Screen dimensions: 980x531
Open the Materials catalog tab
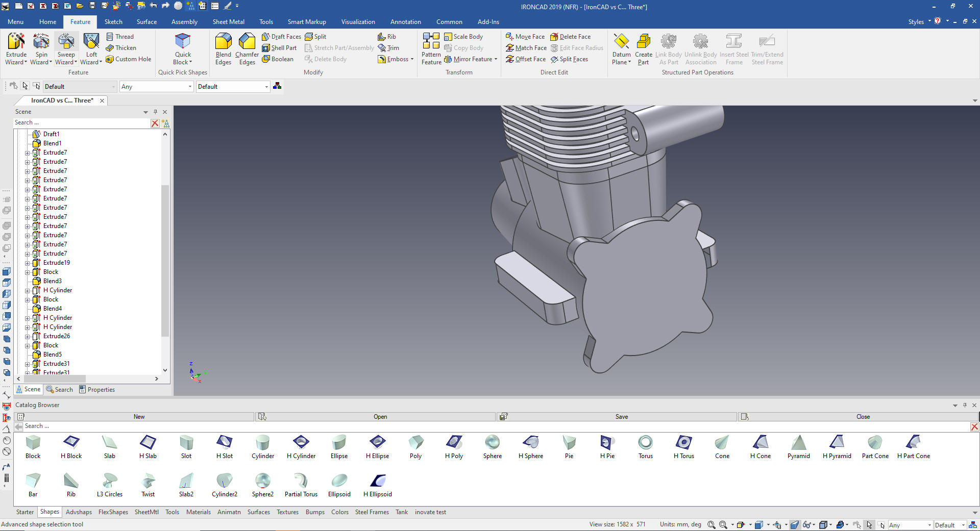[x=198, y=512]
